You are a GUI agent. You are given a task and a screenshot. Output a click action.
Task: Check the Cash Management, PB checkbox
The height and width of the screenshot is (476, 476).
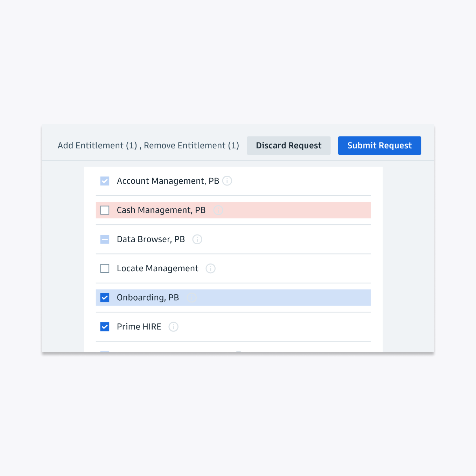pyautogui.click(x=105, y=210)
